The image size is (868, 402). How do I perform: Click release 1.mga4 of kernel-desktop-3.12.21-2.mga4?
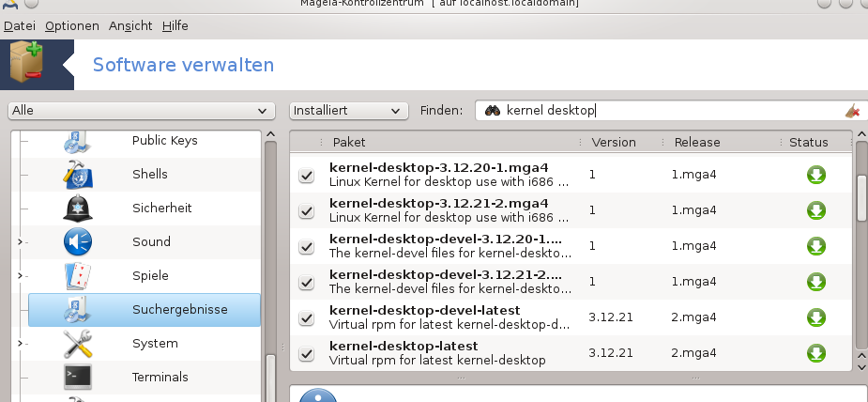pos(693,210)
